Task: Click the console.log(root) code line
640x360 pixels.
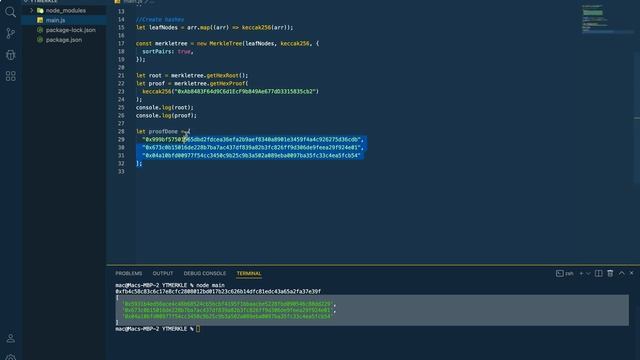Action: tap(165, 107)
